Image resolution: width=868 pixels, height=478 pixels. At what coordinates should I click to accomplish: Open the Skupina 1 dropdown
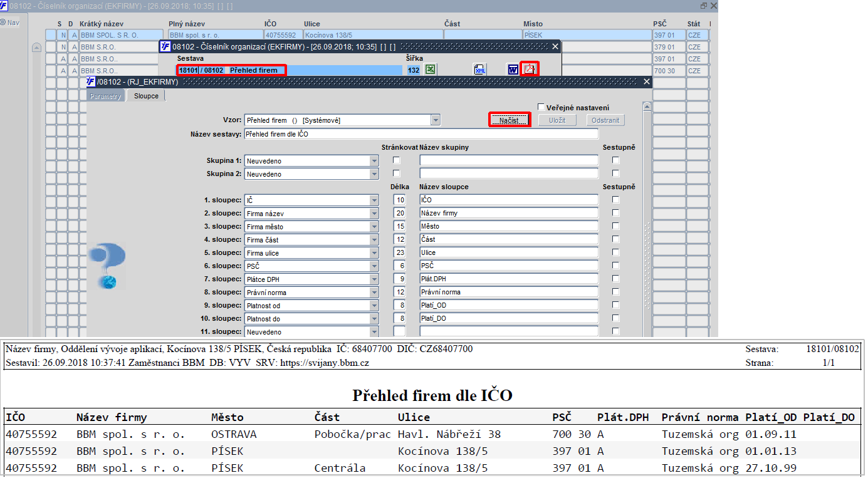point(374,161)
